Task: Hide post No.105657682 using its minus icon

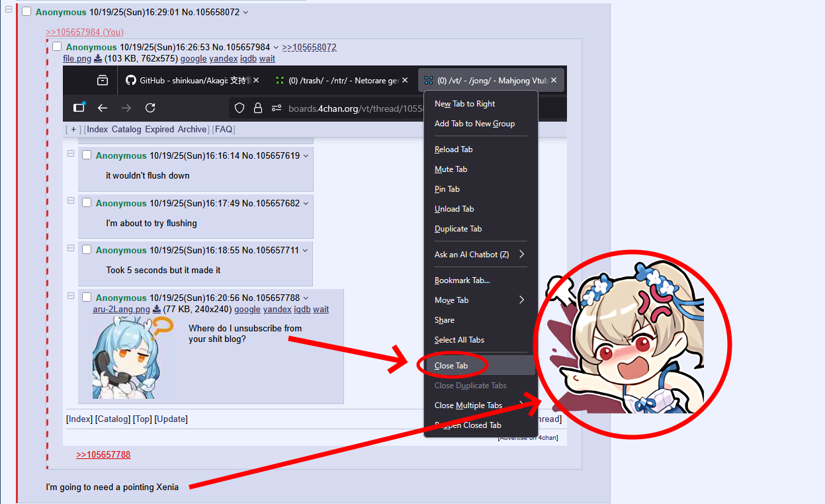Action: [71, 200]
